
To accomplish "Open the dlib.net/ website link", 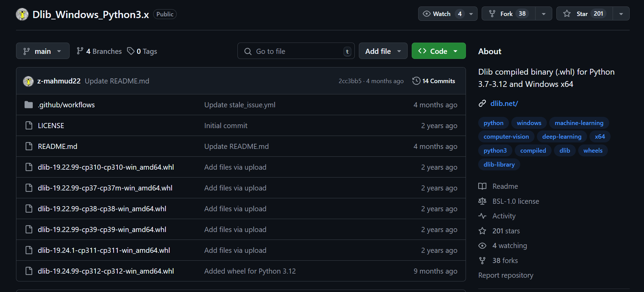I will (x=504, y=104).
